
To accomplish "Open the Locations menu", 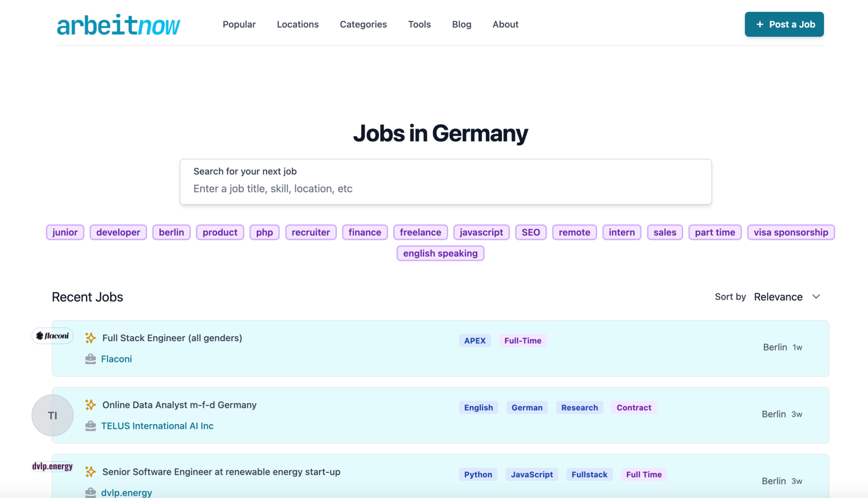I will pos(297,24).
